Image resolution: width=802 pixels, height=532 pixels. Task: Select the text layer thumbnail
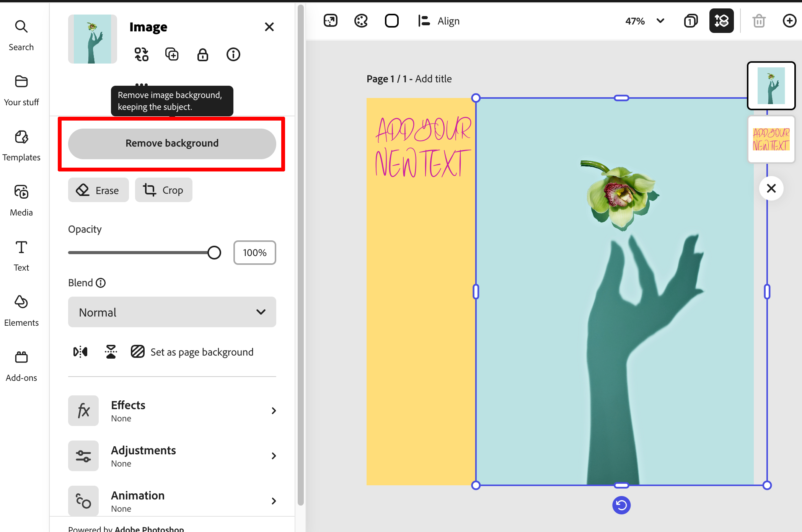(771, 140)
